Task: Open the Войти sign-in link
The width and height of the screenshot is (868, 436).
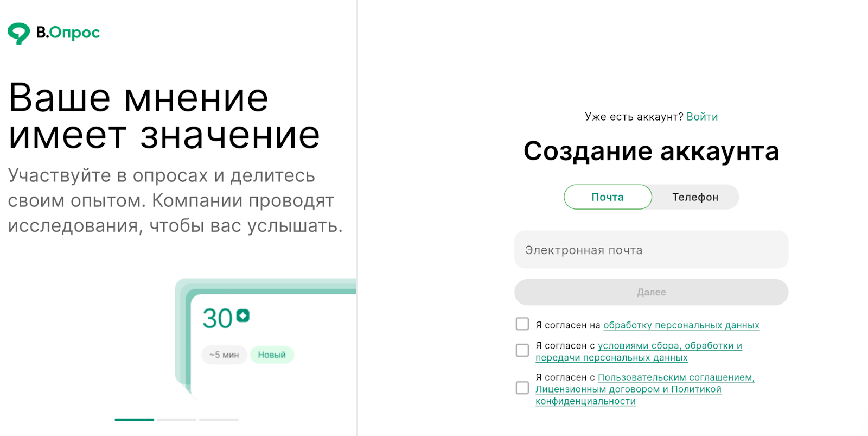Action: pyautogui.click(x=703, y=116)
